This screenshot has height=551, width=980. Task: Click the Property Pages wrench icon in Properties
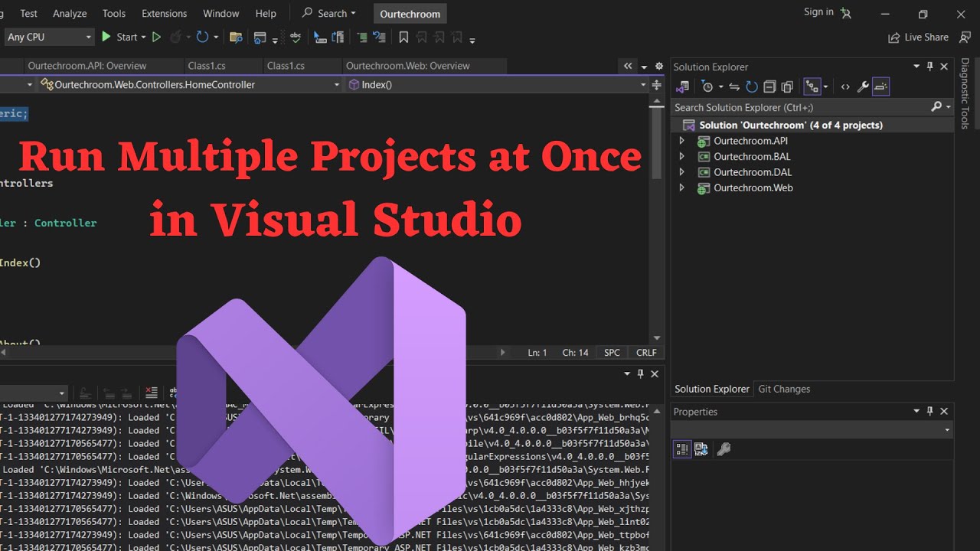click(724, 449)
